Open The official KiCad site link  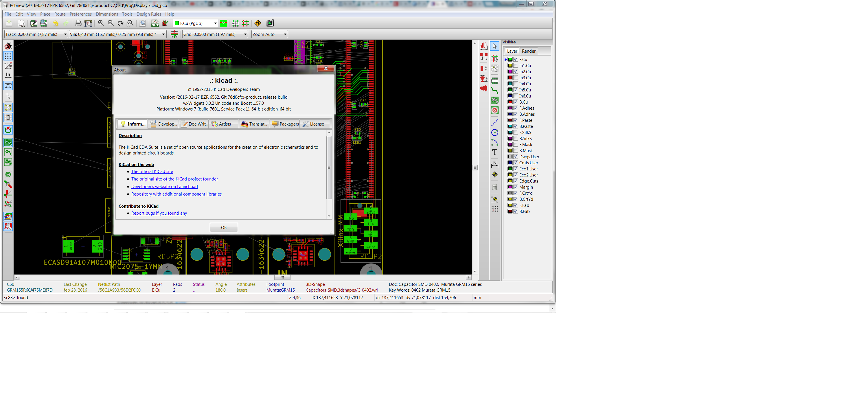tap(152, 172)
